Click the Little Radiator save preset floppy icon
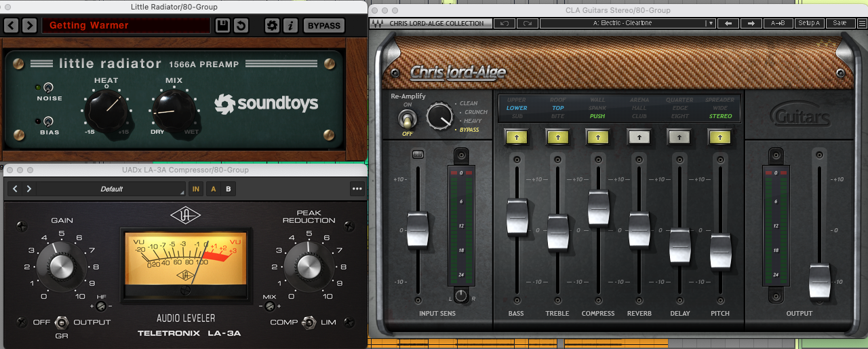The width and height of the screenshot is (868, 349). 222,26
